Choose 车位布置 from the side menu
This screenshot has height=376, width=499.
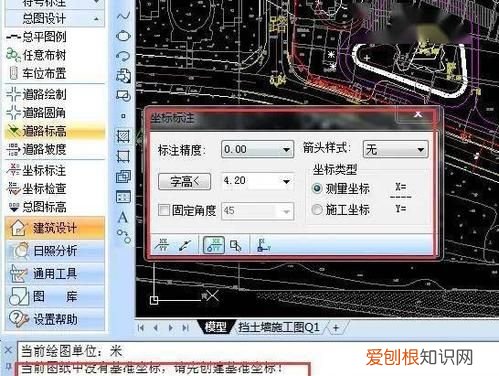pos(36,73)
